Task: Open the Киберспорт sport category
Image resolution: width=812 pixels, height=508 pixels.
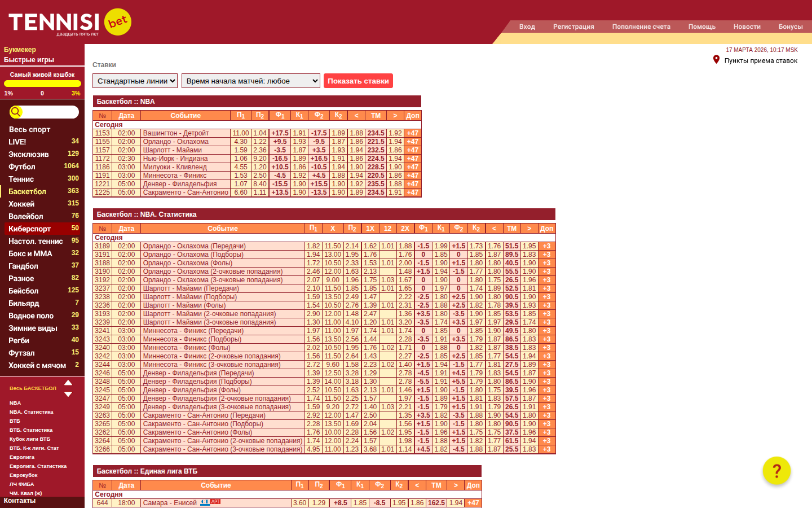Action: click(x=30, y=229)
